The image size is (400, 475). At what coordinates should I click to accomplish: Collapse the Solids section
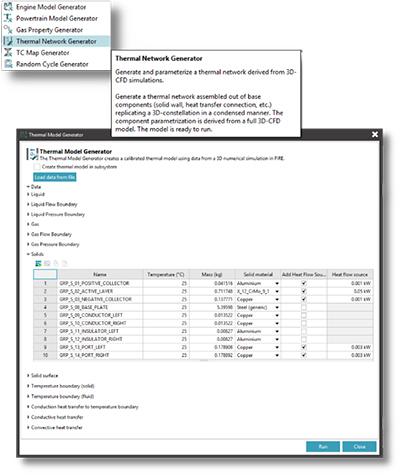coord(28,254)
